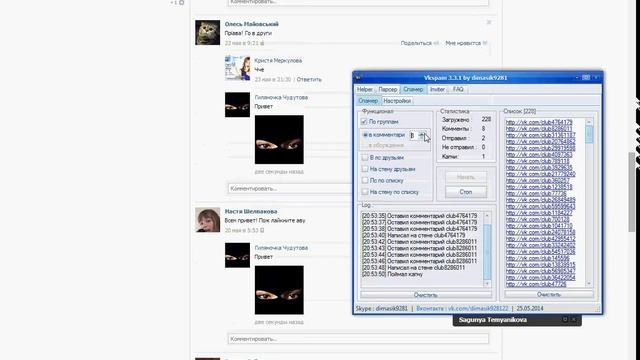Decrease the comments count with the down stepper
Viewport: 640px width, 360px height.
(422, 138)
